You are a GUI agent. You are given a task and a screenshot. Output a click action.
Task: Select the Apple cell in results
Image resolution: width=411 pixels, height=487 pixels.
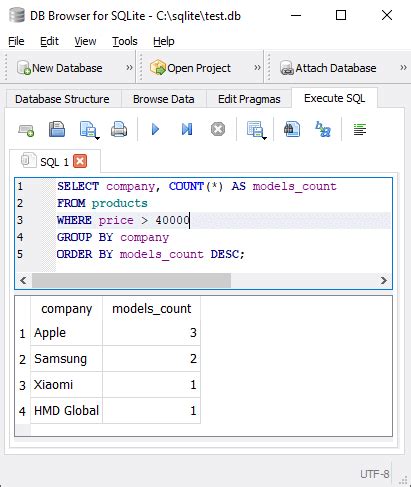pyautogui.click(x=66, y=333)
